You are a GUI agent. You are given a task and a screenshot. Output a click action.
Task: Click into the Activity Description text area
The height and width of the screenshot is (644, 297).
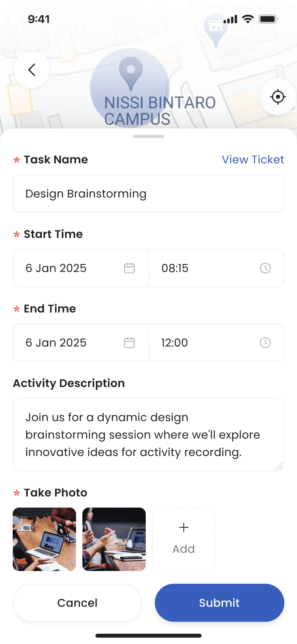[x=148, y=435]
